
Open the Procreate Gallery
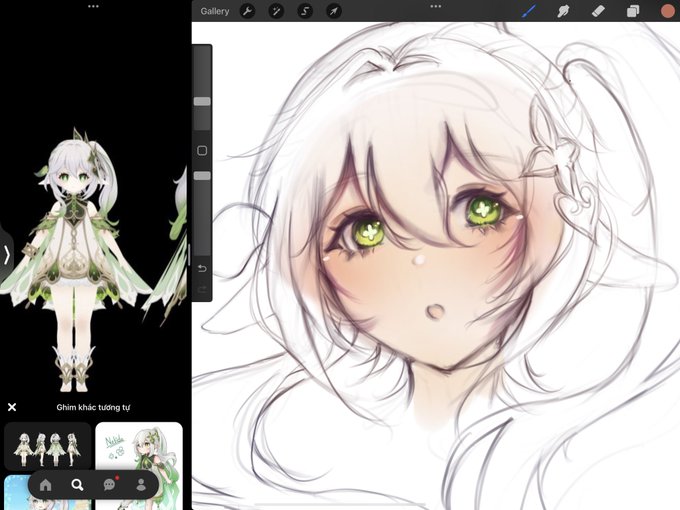[215, 11]
